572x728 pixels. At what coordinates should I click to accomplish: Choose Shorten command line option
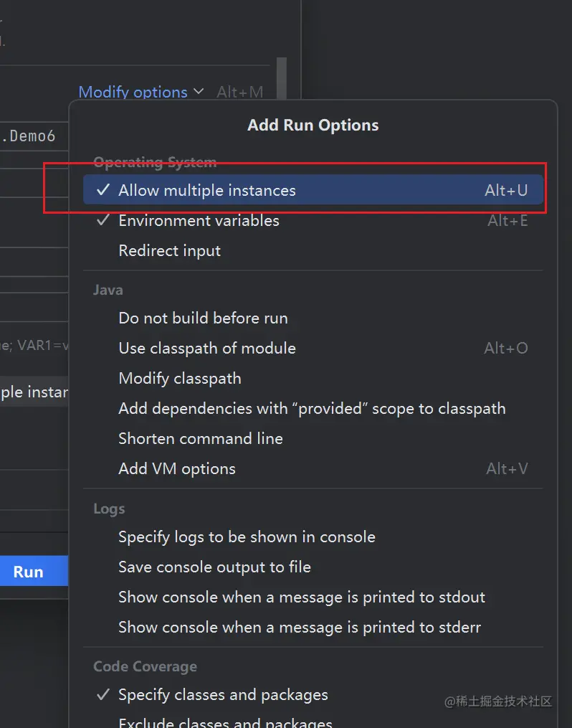coord(201,439)
